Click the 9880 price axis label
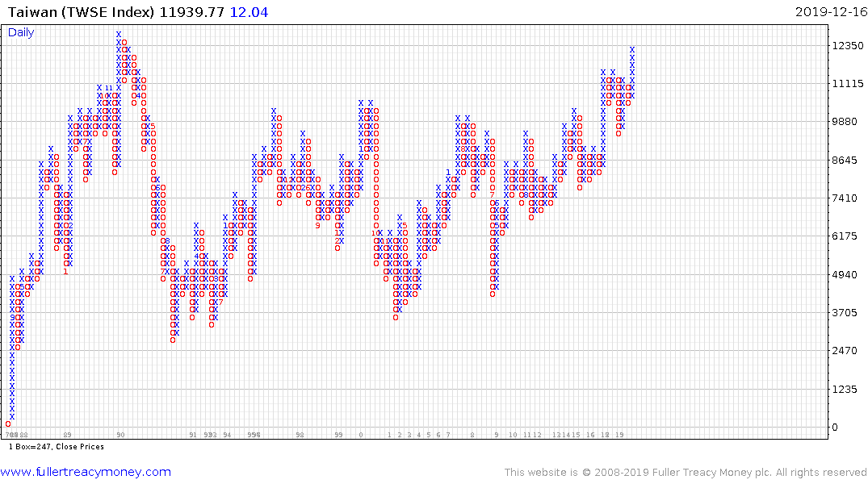The height and width of the screenshot is (484, 868). [x=845, y=122]
